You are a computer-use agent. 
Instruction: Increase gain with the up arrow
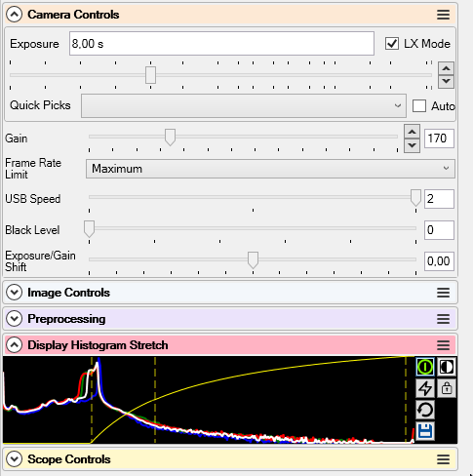[x=412, y=132]
